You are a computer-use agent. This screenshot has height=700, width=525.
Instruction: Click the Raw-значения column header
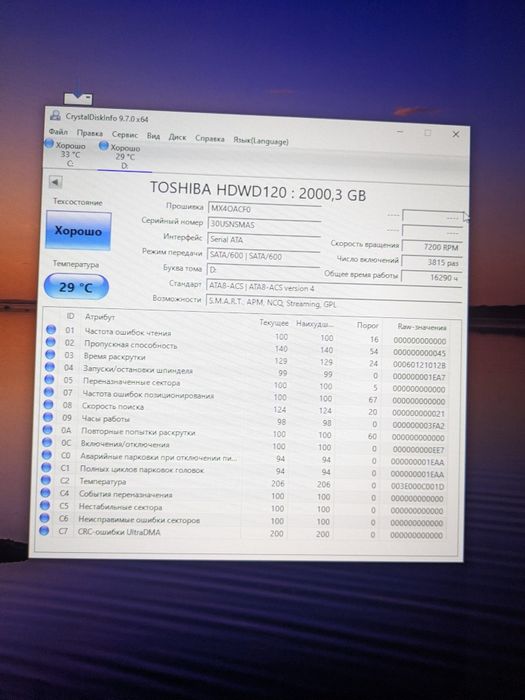[x=421, y=327]
